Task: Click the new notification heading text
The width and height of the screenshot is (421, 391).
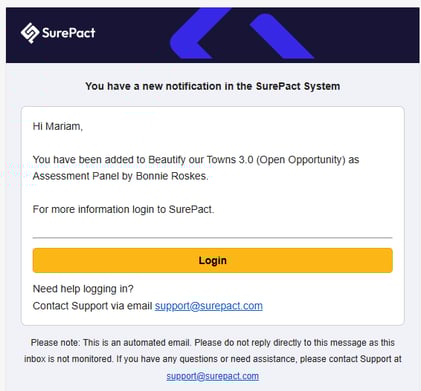Action: (213, 86)
